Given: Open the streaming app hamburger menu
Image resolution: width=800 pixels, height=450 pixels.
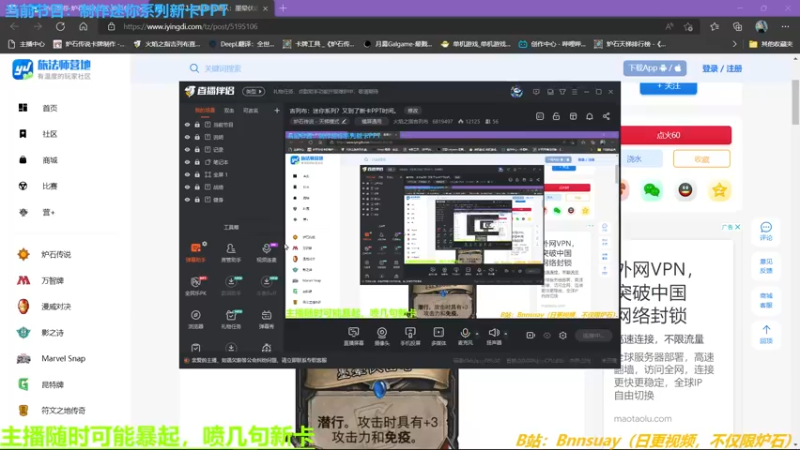Looking at the screenshot, I should [x=574, y=92].
